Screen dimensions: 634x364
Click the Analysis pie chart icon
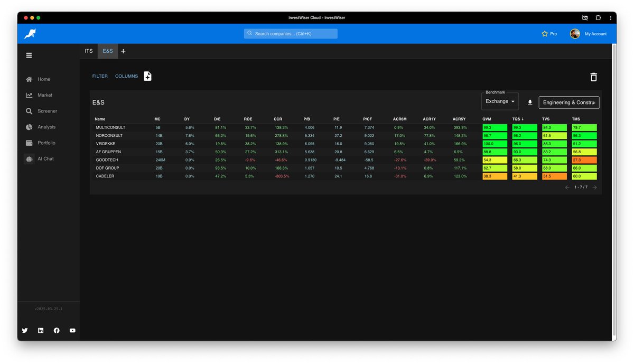pyautogui.click(x=29, y=127)
